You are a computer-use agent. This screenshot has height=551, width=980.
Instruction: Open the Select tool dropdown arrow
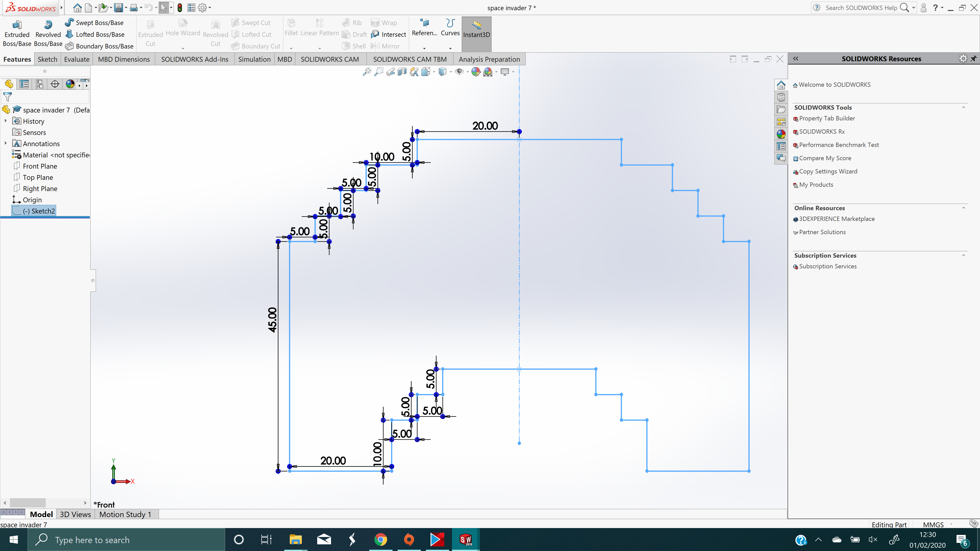[171, 8]
